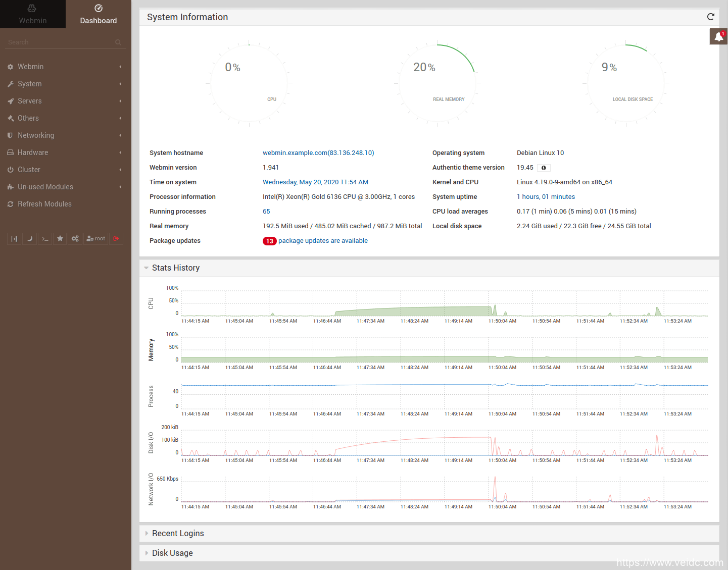Open theme configuration gears icon
Viewport: 728px width, 570px height.
click(75, 239)
